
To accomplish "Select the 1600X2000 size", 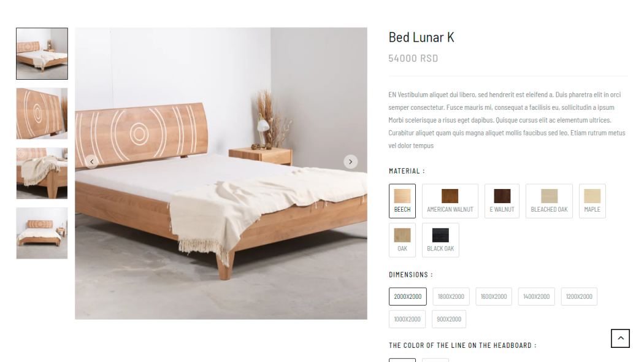I will 494,296.
